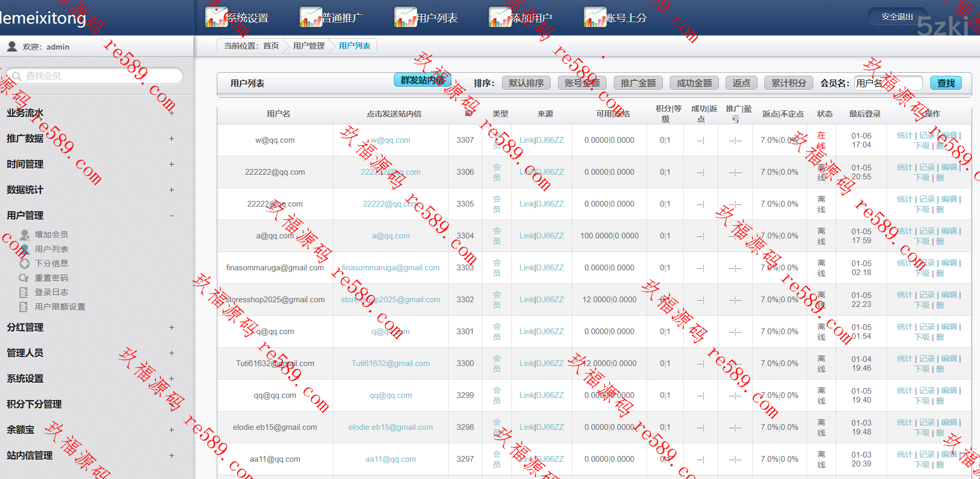This screenshot has height=479, width=980.
Task: Click the 安全退出 logout button
Action: (897, 17)
